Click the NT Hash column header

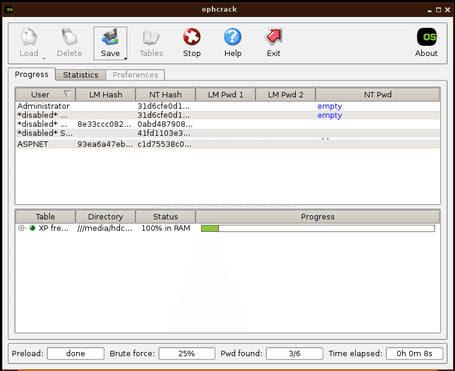coord(165,95)
